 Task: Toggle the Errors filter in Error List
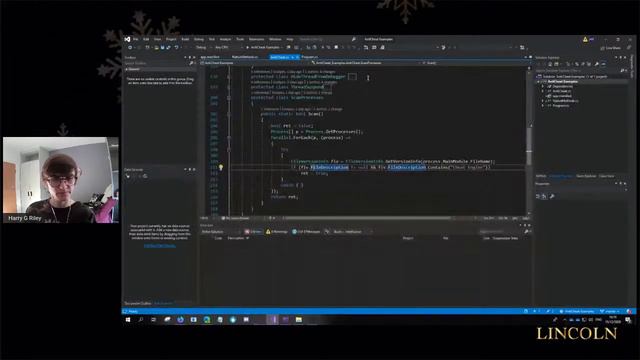253,232
